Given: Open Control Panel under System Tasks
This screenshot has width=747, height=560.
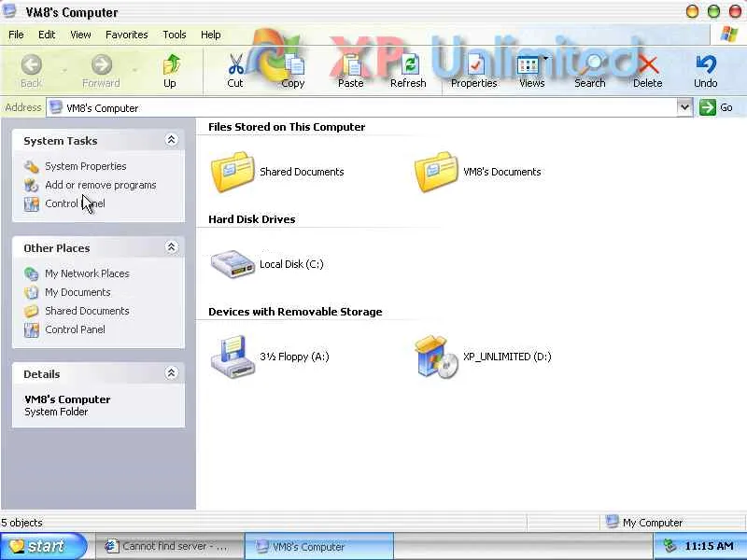Looking at the screenshot, I should pyautogui.click(x=75, y=203).
